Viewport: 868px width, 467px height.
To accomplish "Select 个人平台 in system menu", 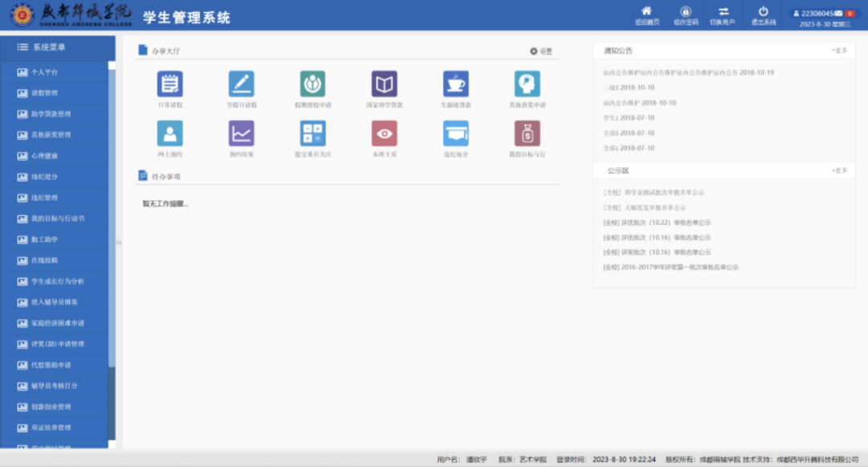I will (55, 72).
